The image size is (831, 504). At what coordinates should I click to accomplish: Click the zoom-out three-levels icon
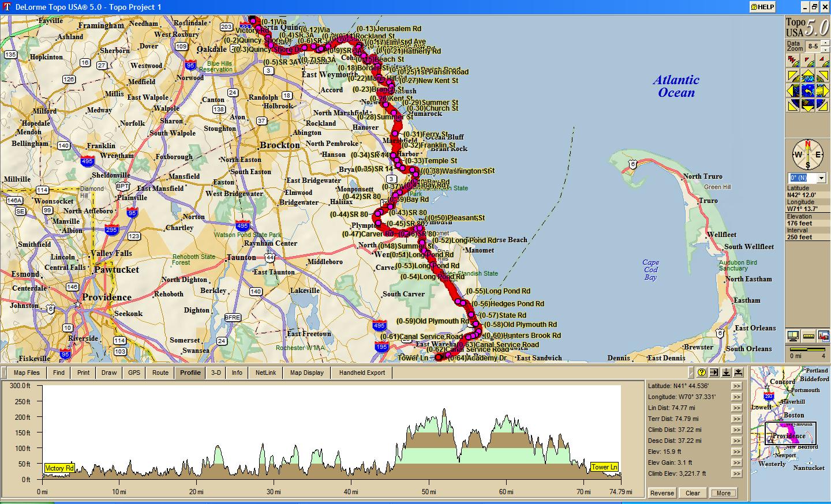pyautogui.click(x=793, y=61)
